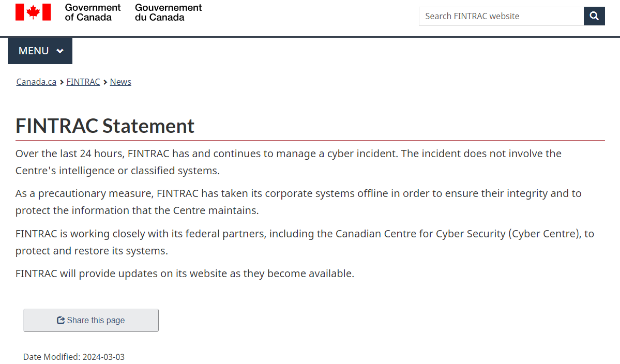
Task: Click the Date Modified 2024-03-03 text
Action: click(74, 356)
